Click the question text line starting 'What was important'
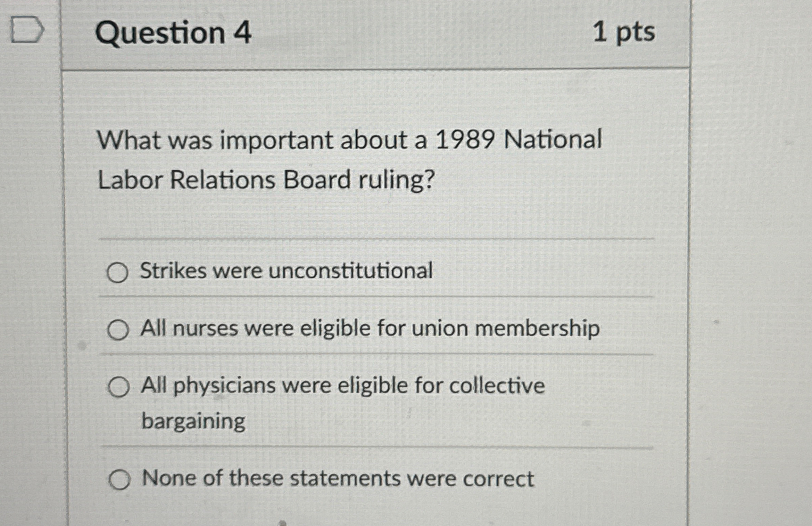This screenshot has width=812, height=526. click(349, 141)
